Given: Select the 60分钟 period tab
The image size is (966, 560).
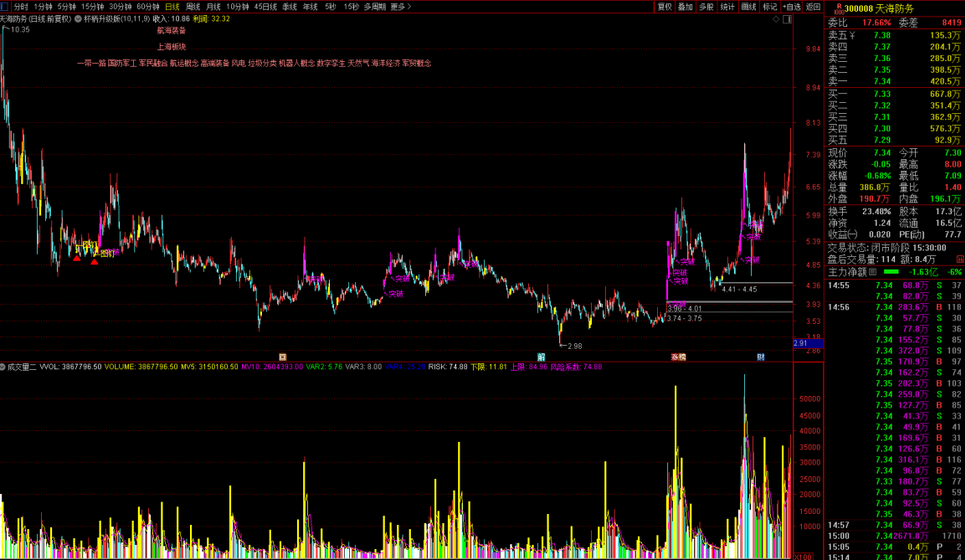Looking at the screenshot, I should click(x=148, y=7).
